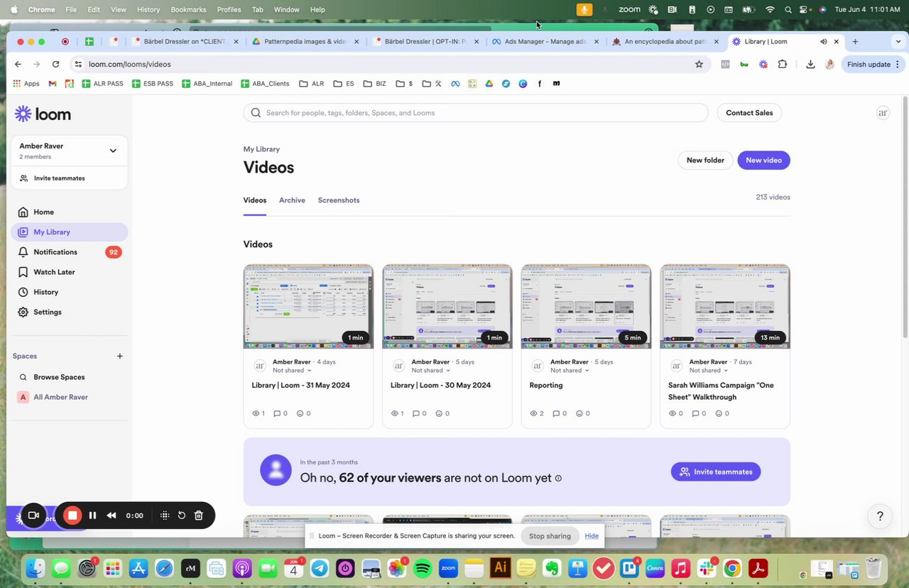
Task: Click the reactions smiley on the 30 May video card
Action: (439, 413)
